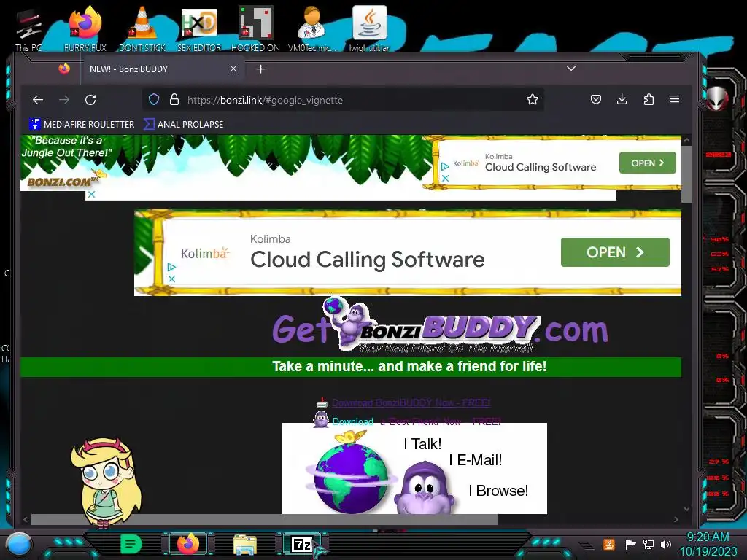Click the BONZI.COM logo in banner
This screenshot has width=747, height=560.
click(62, 181)
